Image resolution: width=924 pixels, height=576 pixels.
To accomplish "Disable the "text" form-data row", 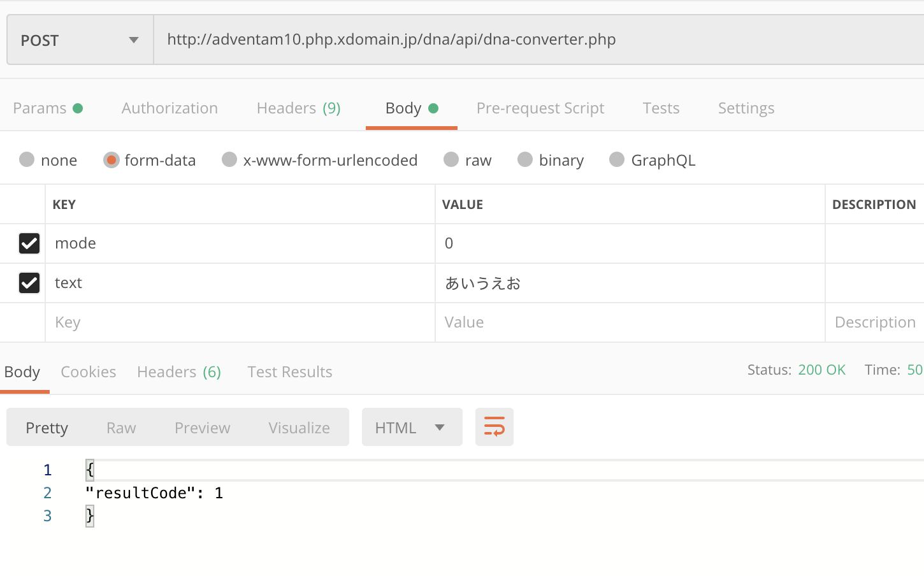I will click(29, 283).
